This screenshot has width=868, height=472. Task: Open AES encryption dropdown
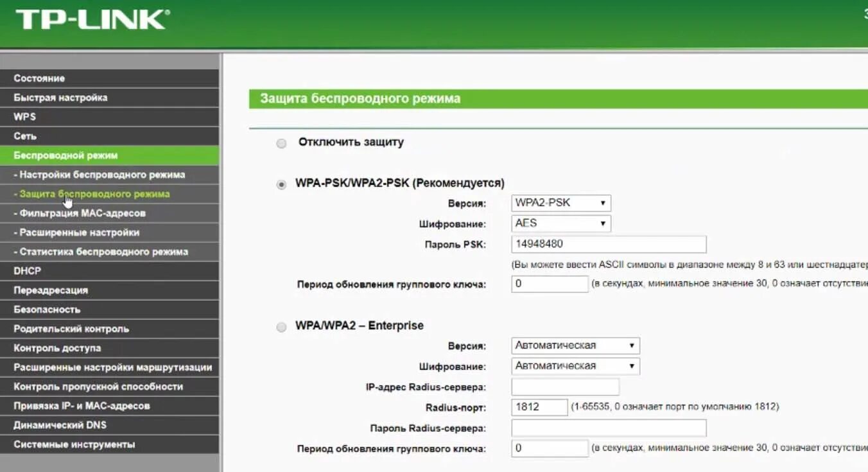point(561,223)
